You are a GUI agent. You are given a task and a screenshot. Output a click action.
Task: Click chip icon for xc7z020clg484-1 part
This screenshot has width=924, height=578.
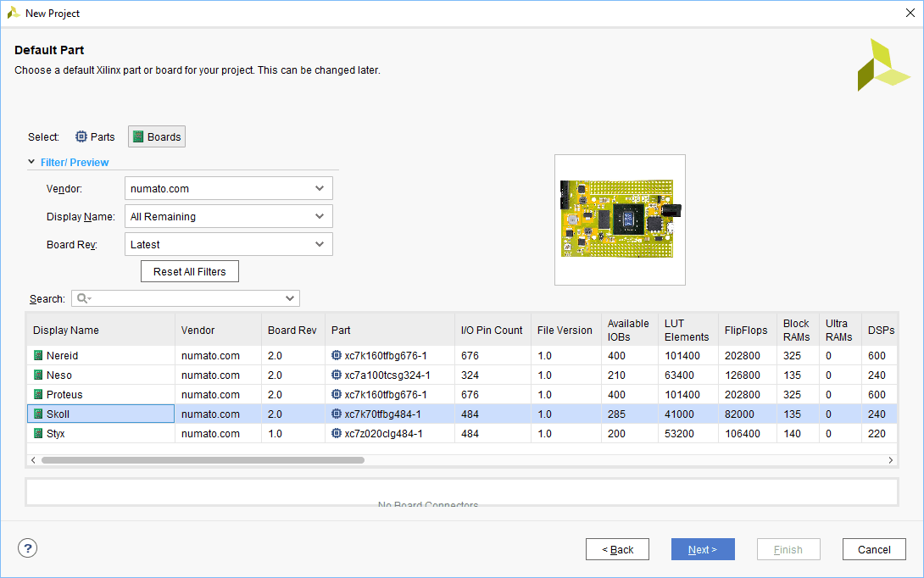coord(337,434)
